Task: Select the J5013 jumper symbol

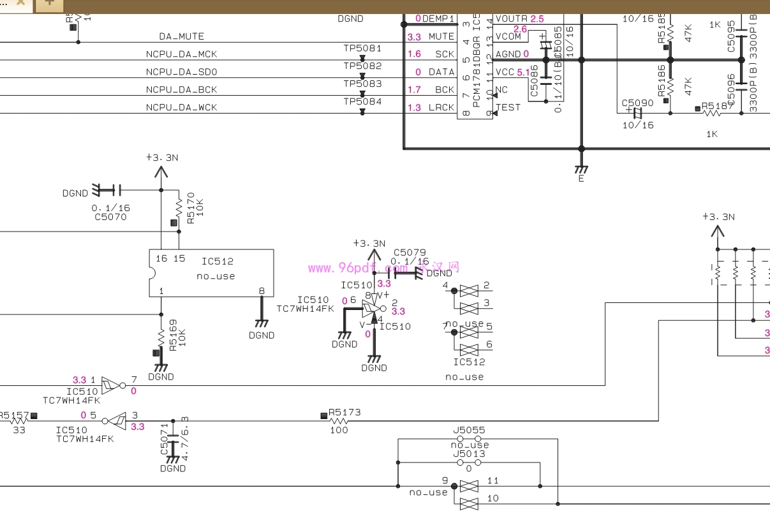Action: 469,462
